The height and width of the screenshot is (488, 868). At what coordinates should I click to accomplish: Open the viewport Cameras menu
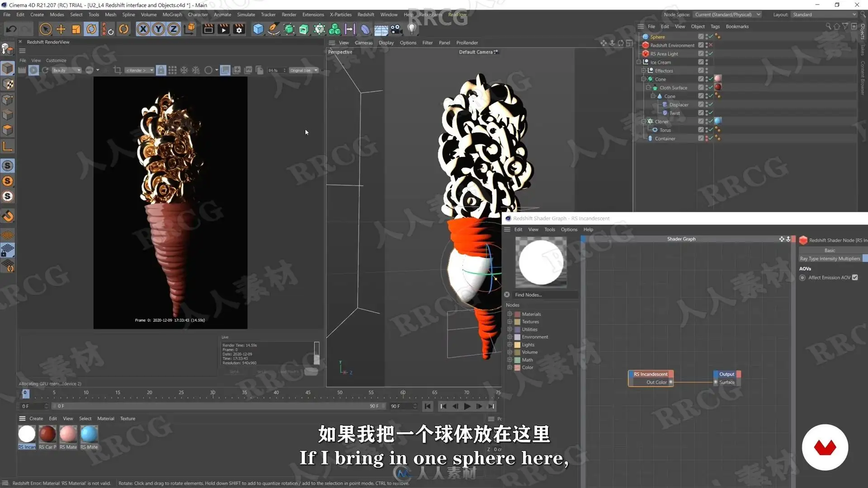click(x=363, y=42)
